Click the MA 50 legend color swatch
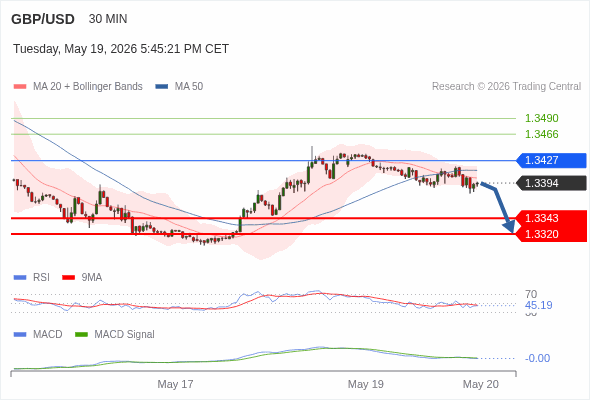The image size is (590, 400). pyautogui.click(x=162, y=87)
